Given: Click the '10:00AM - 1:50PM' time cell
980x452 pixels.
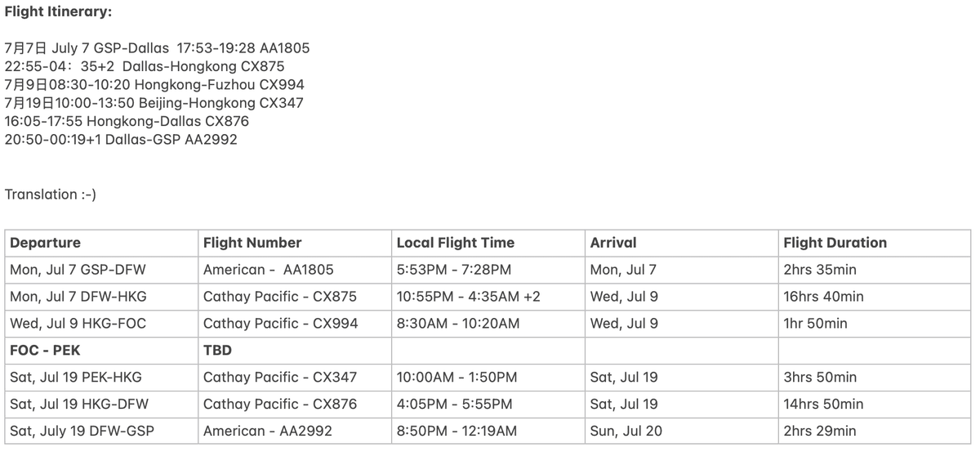Looking at the screenshot, I should tap(457, 378).
